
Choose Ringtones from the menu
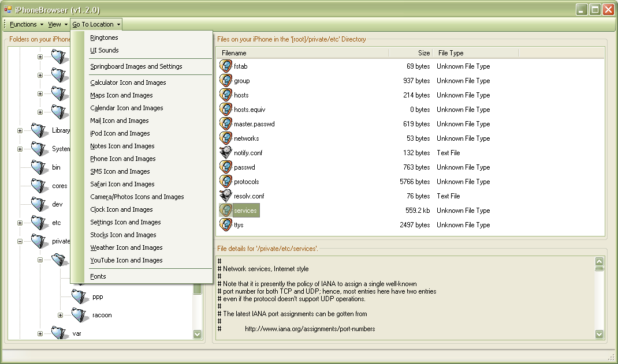click(104, 37)
